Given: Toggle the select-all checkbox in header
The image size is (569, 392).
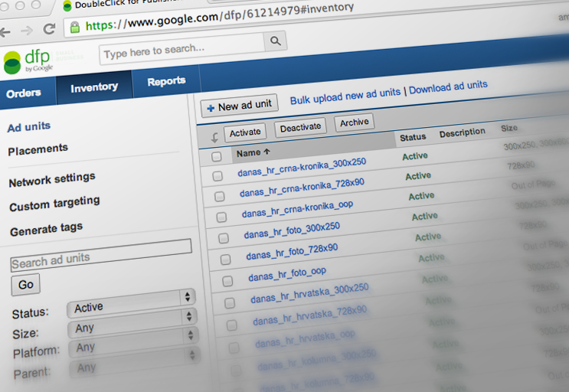Looking at the screenshot, I should pos(216,156).
